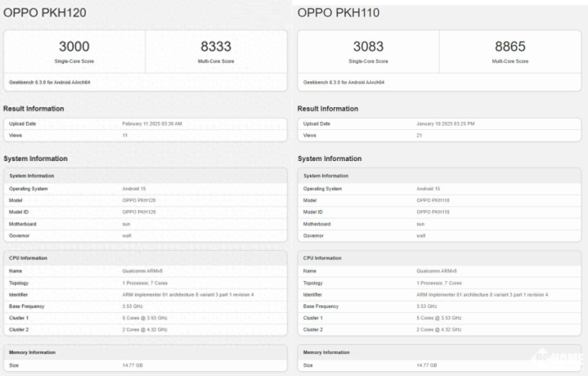This screenshot has height=376, width=588.
Task: Click the ARM implementer identifier in PKH120 result
Action: pyautogui.click(x=188, y=294)
